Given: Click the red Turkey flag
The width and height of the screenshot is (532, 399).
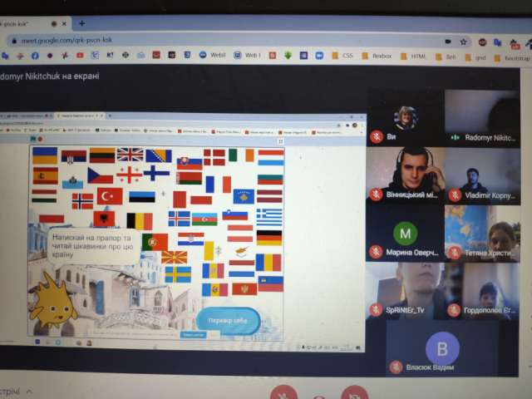Looking at the screenshot, I should pos(110,196).
